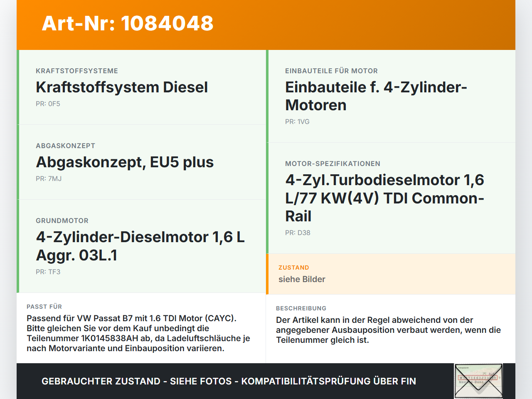Click the 'Passend für VW Passat B7' paragraph

pos(138,333)
